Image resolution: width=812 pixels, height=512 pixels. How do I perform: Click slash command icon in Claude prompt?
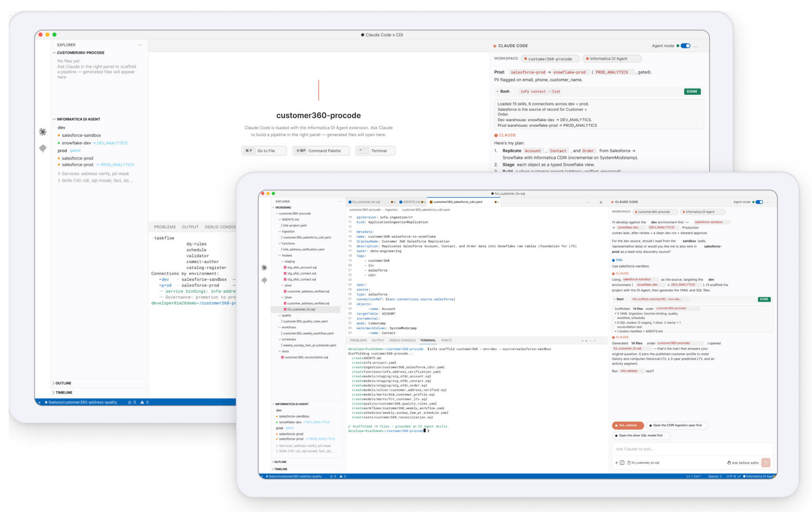coord(622,463)
